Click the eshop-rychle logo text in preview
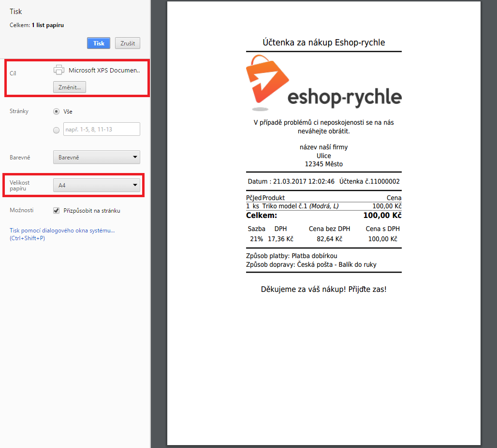The width and height of the screenshot is (497, 448). point(344,97)
